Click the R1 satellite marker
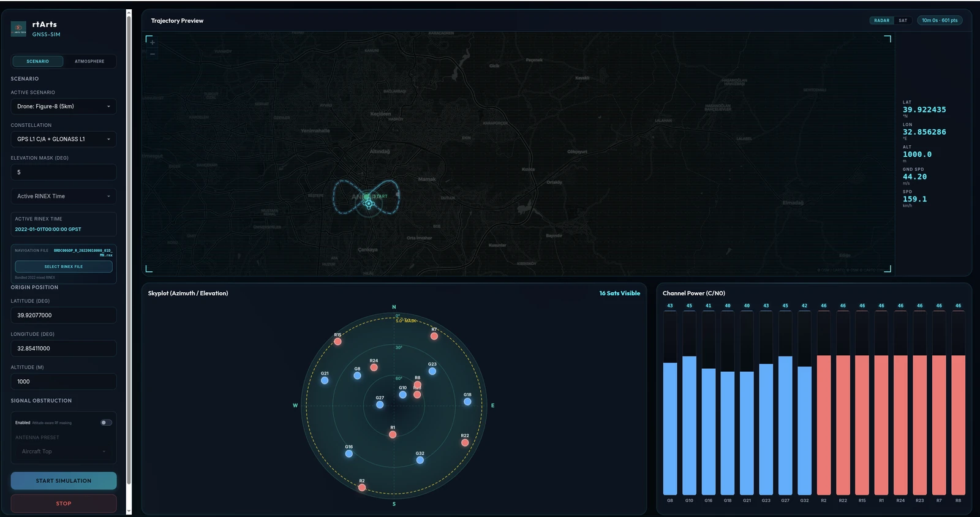 coord(393,434)
